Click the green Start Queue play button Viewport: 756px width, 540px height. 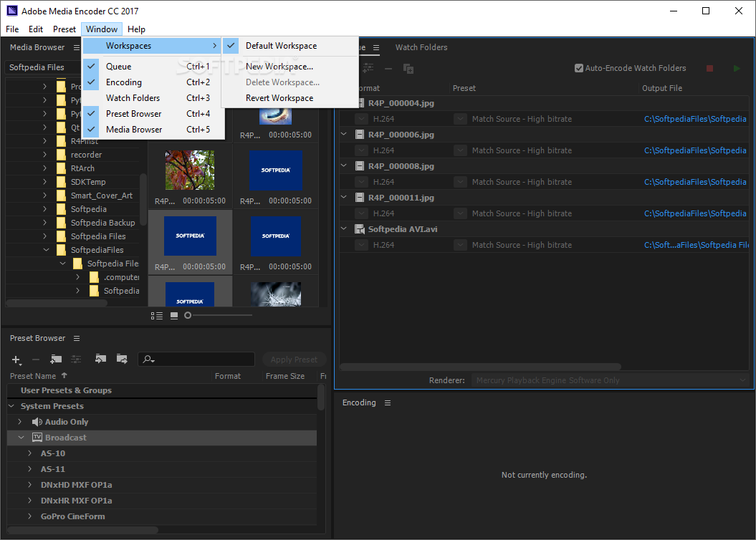(x=737, y=69)
